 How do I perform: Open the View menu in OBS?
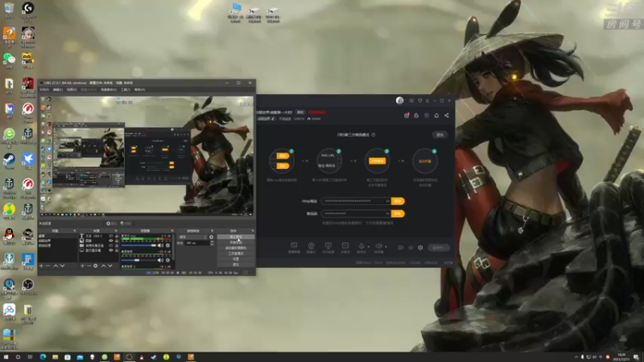pyautogui.click(x=72, y=89)
